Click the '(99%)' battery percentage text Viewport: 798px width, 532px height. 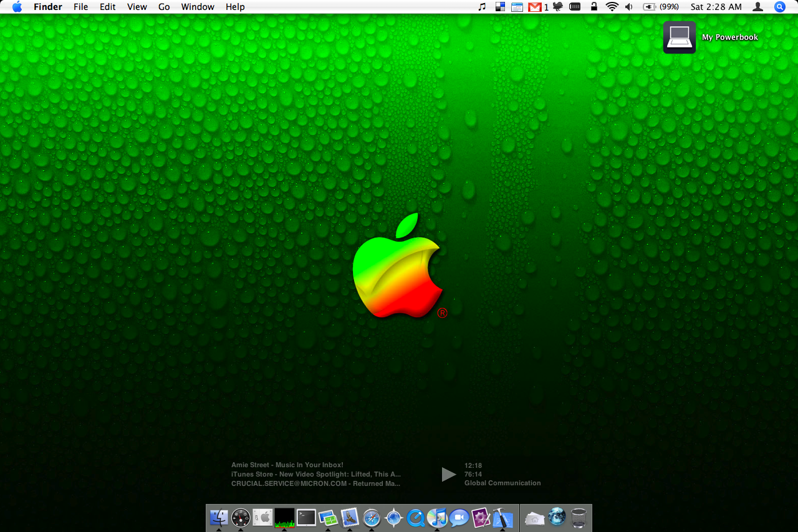(x=669, y=7)
